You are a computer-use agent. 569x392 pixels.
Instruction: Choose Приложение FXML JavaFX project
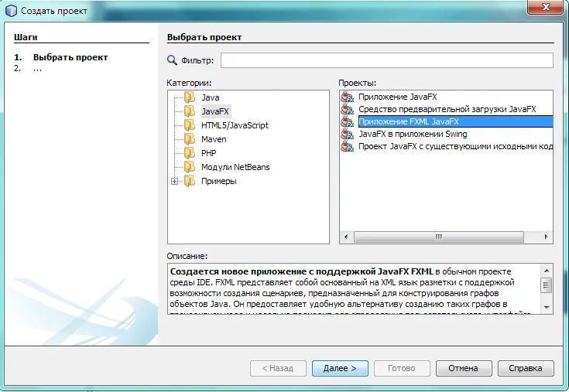click(x=455, y=121)
